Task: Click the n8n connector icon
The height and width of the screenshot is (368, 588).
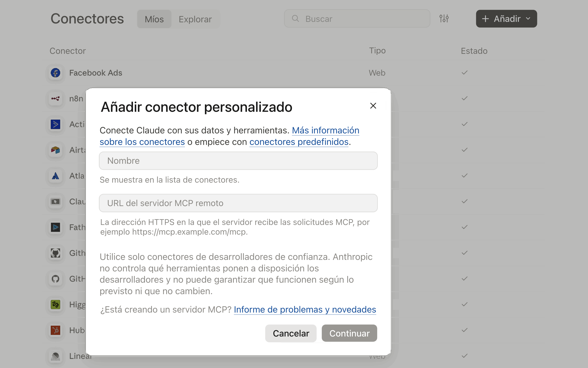Action: (55, 99)
